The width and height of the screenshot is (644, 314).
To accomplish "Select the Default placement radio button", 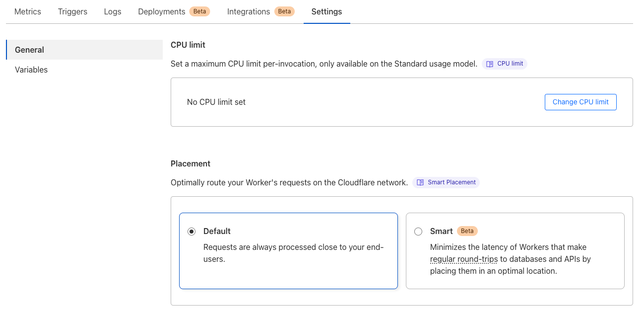I will point(192,232).
